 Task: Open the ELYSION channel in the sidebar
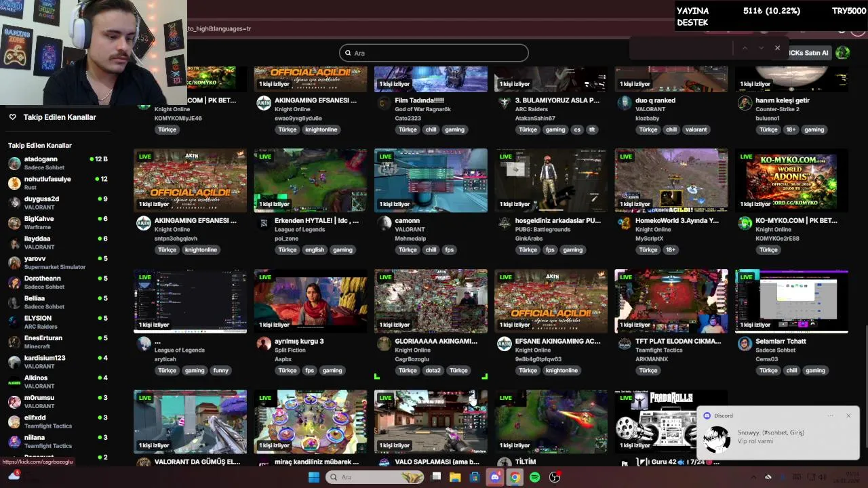coord(58,322)
